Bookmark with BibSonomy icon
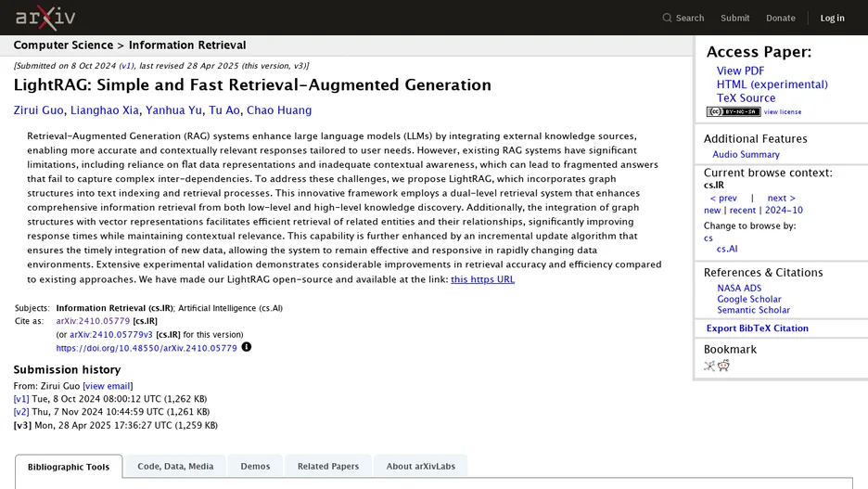 point(709,366)
